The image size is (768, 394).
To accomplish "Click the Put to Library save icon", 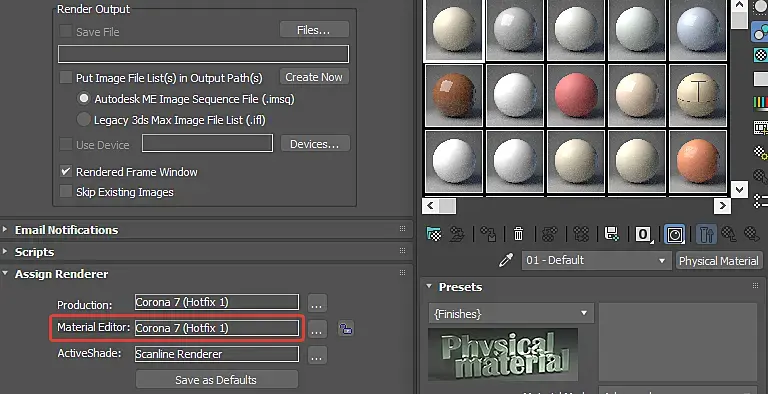I will pyautogui.click(x=612, y=234).
